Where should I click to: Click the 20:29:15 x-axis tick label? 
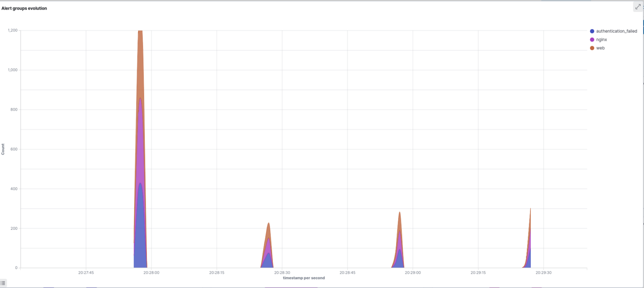point(478,273)
